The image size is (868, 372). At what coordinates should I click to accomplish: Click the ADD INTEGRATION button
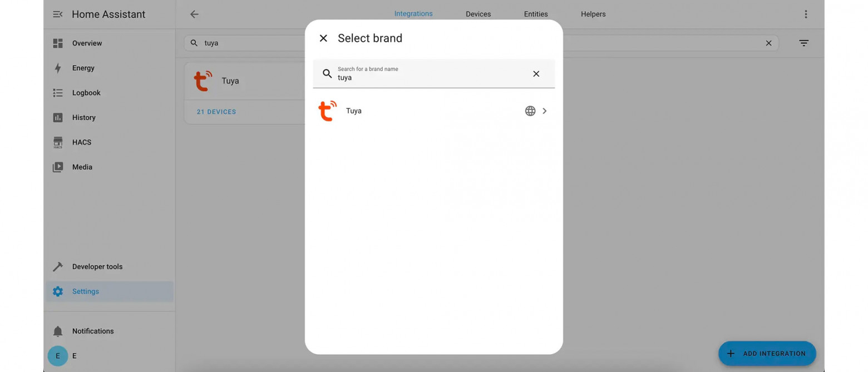767,353
